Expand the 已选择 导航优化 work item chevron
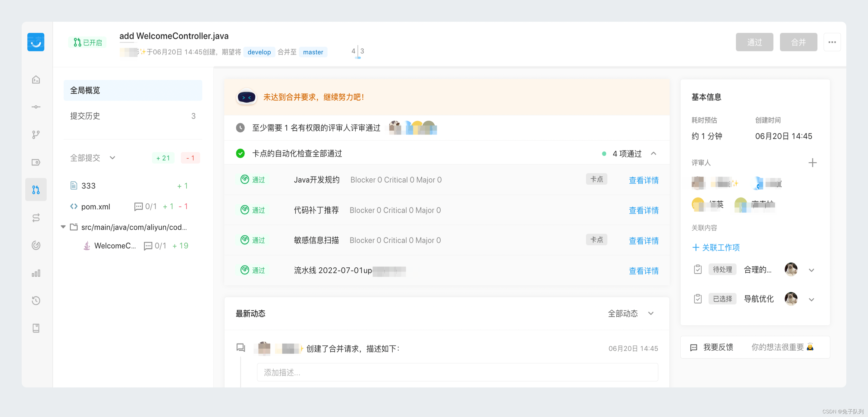868x417 pixels. tap(812, 300)
